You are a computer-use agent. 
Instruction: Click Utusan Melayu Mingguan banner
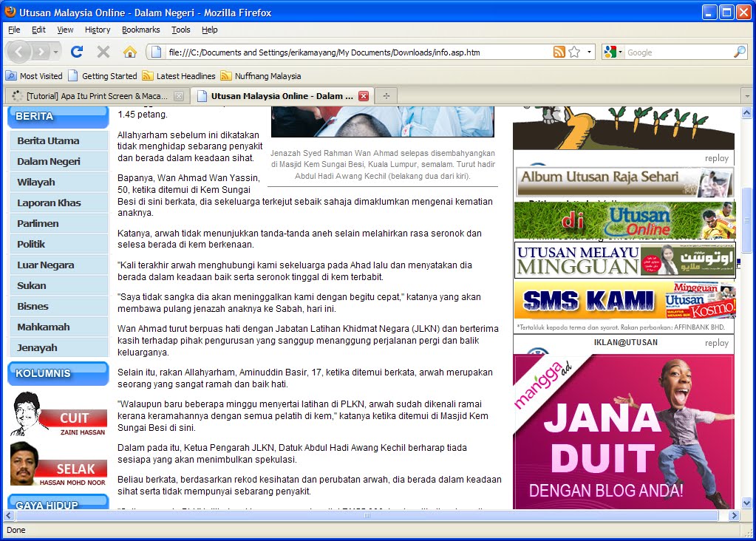(625, 260)
